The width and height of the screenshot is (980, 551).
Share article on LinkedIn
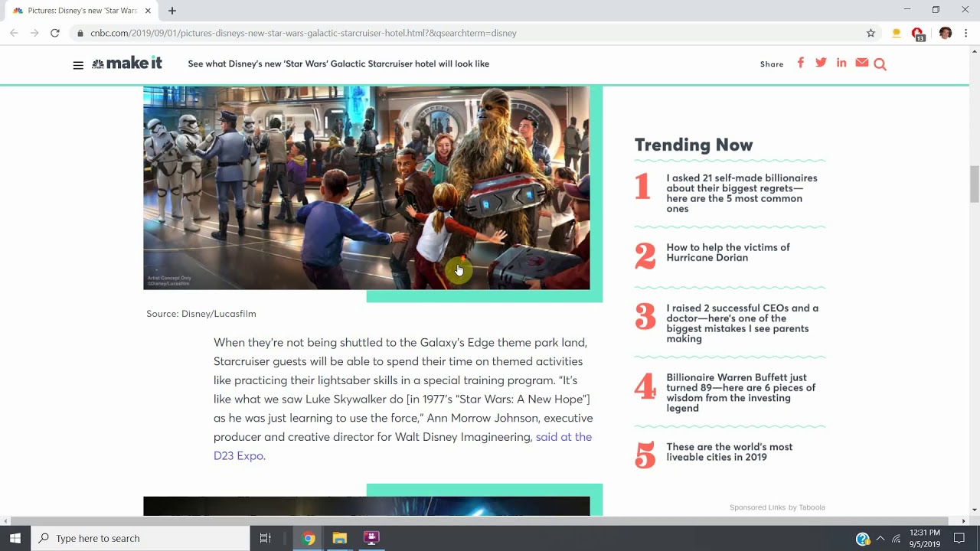(841, 63)
